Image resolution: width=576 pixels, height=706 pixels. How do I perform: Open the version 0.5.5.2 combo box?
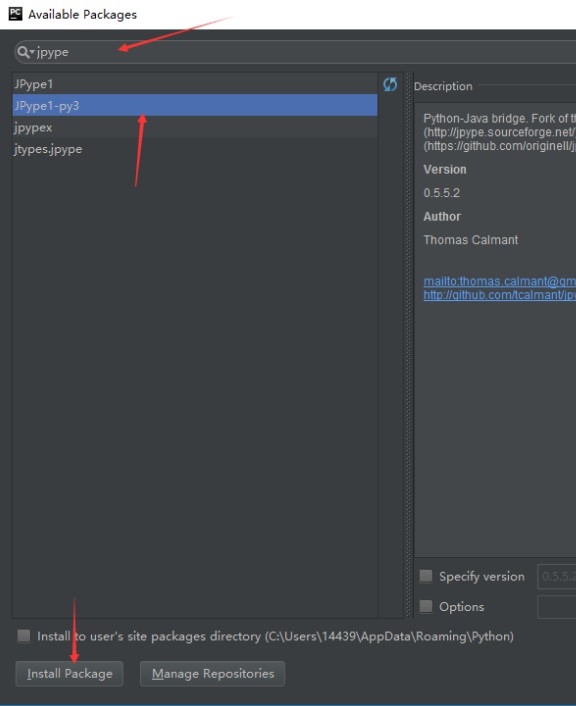tap(557, 576)
